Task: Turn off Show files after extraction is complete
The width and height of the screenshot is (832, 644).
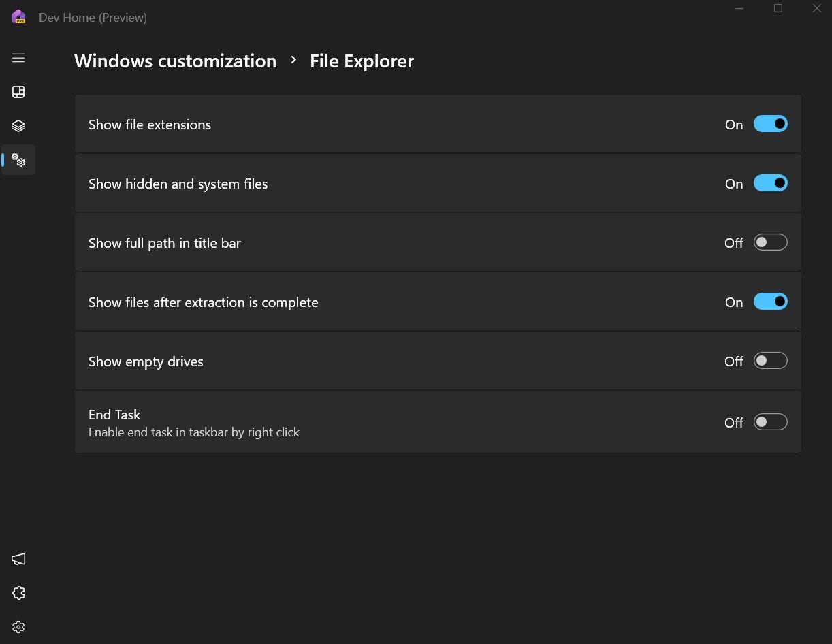Action: coord(770,302)
